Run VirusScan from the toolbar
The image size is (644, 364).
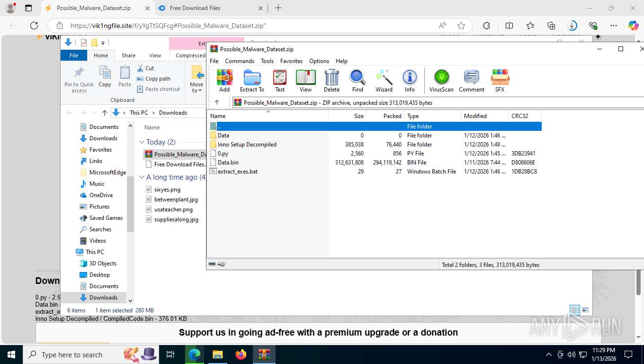(441, 80)
